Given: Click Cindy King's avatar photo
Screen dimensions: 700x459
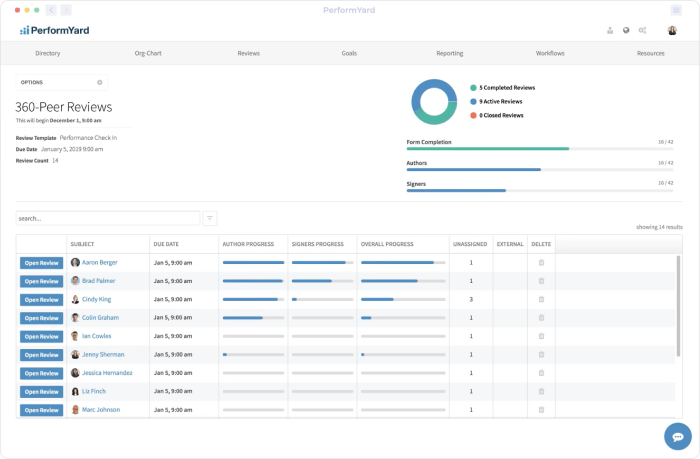Looking at the screenshot, I should 75,299.
